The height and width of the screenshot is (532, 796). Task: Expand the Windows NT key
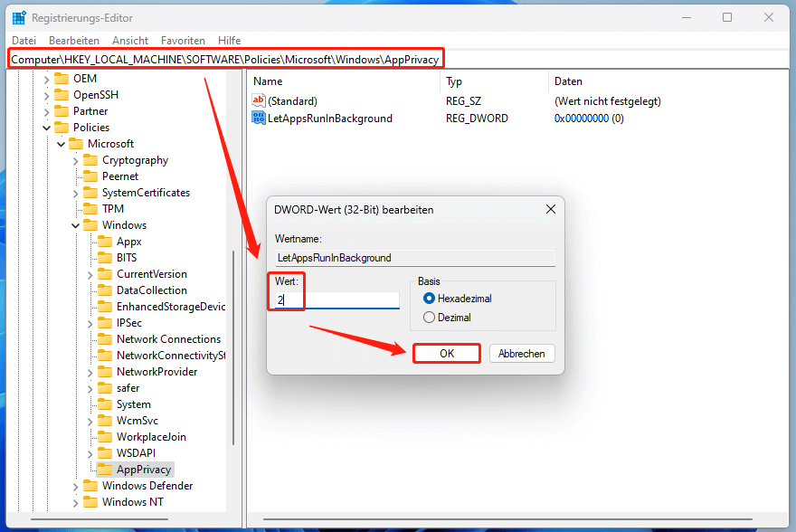pyautogui.click(x=75, y=502)
